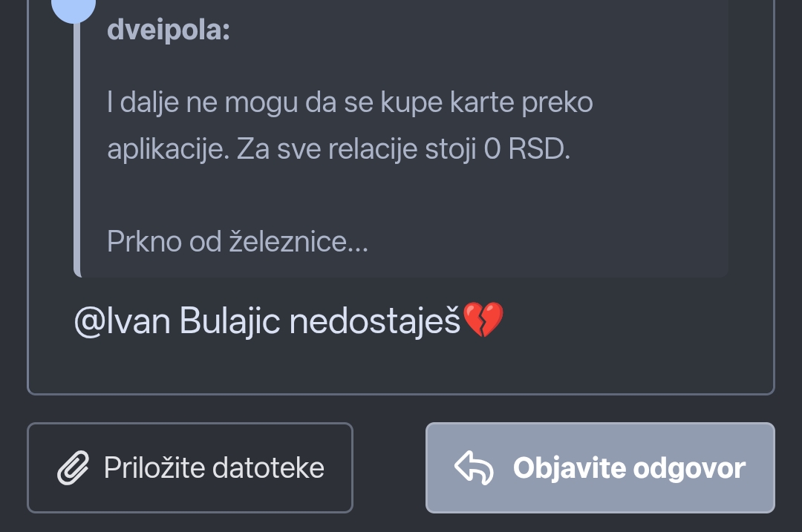Click the blue avatar circle above the quote
The width and height of the screenshot is (802, 532).
[x=74, y=9]
